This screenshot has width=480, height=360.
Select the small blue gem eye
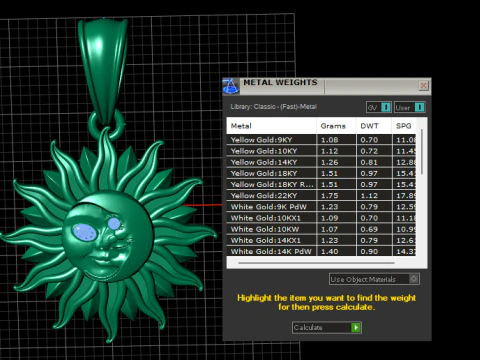click(114, 223)
